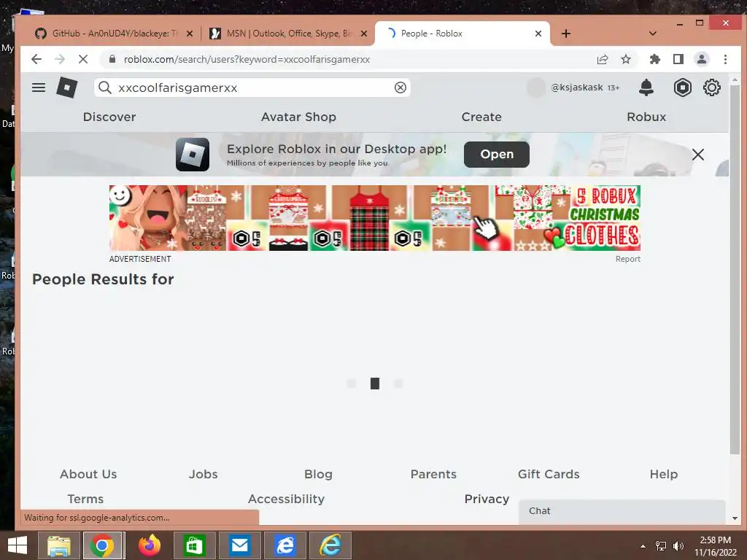This screenshot has width=747, height=560.
Task: Open Firefox from the taskbar
Action: [149, 545]
